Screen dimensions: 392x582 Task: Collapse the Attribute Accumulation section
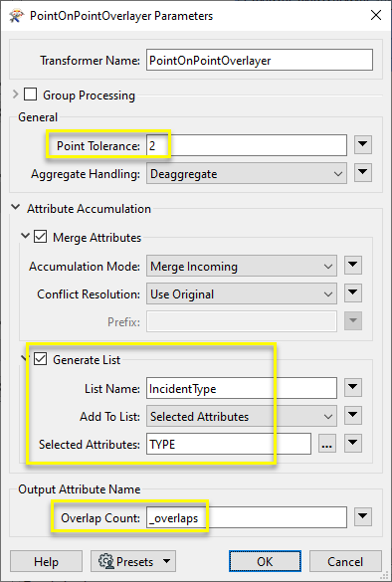16,207
